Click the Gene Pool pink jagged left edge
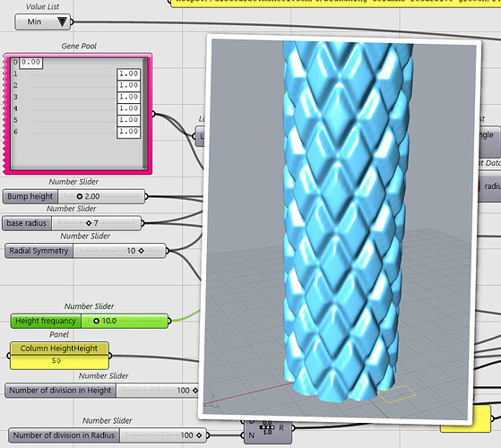The height and width of the screenshot is (448, 501). [x=5, y=114]
